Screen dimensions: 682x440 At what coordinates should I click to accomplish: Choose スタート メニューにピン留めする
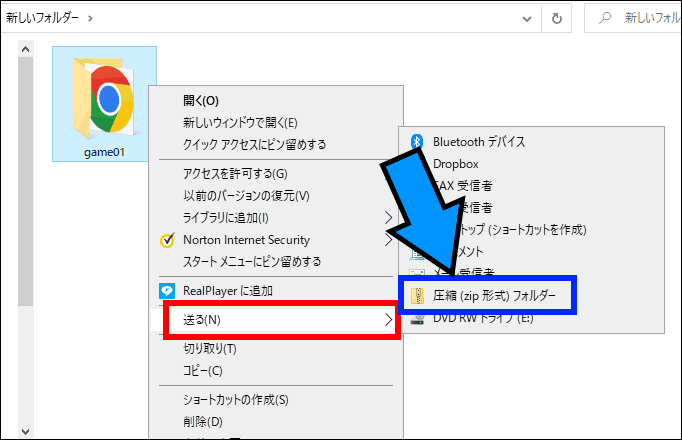point(276,262)
